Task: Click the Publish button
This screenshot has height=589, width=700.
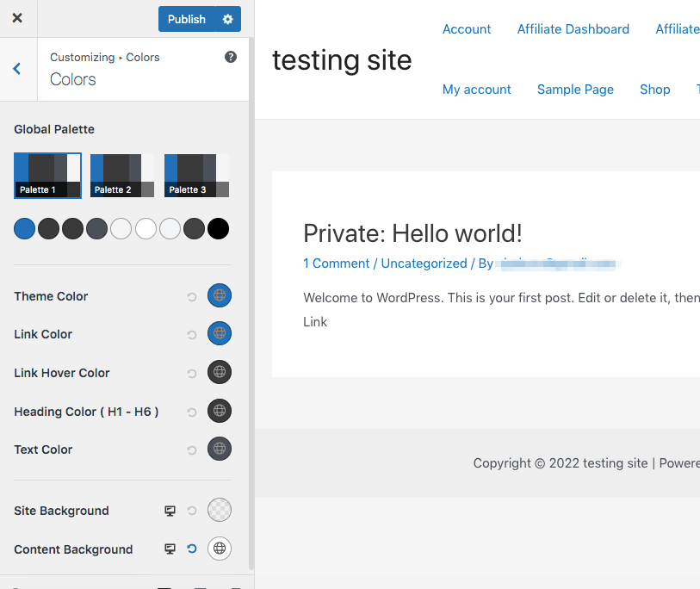Action: click(186, 19)
